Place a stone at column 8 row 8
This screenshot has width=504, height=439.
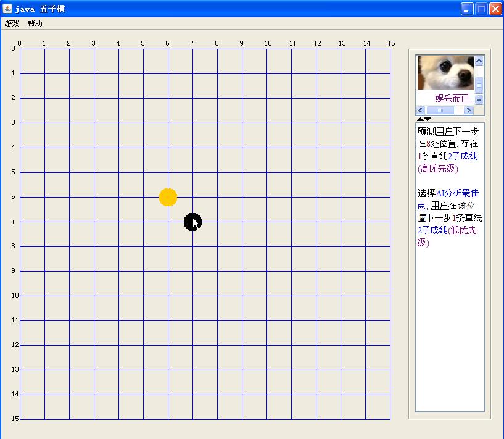tap(217, 247)
